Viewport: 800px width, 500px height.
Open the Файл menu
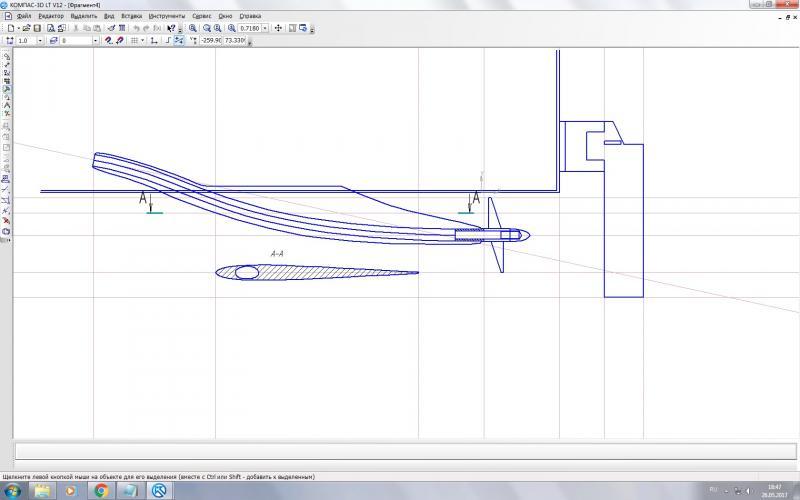(x=23, y=17)
